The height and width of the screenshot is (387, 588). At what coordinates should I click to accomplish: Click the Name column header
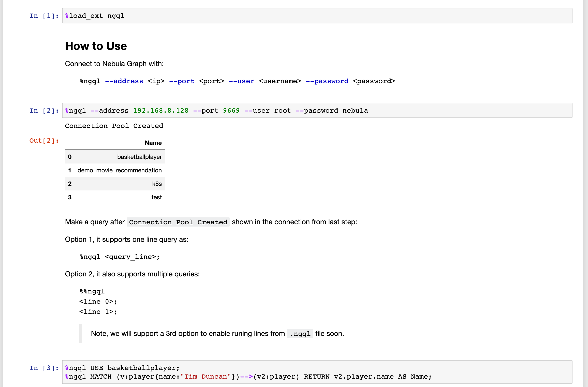tap(153, 143)
